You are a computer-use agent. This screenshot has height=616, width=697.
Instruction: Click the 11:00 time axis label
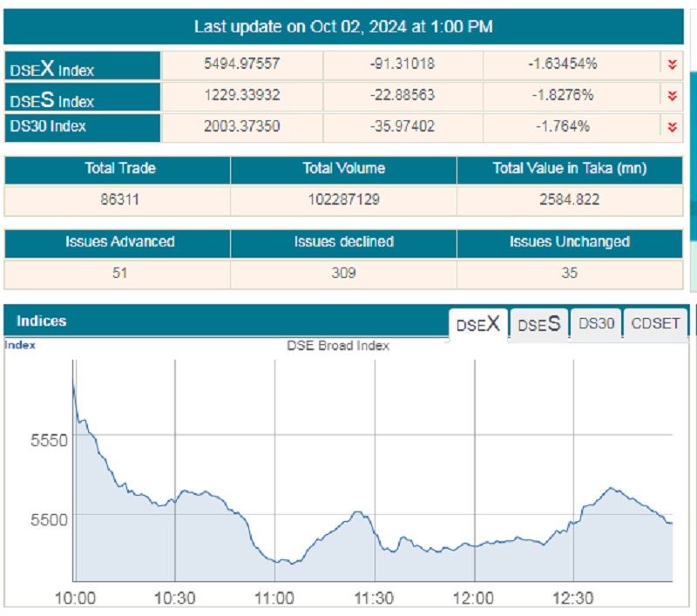(x=274, y=599)
